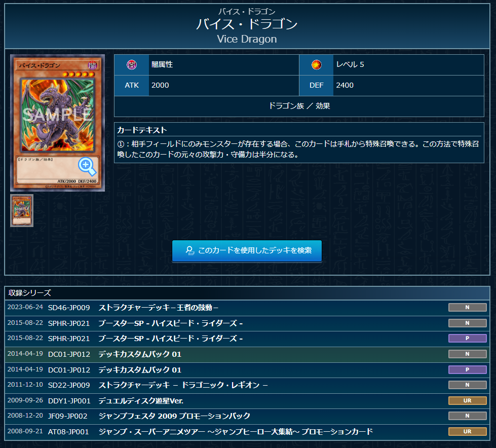Image resolution: width=496 pixels, height=448 pixels.
Task: Click UR rarity badge on DDY1-JP001 row
Action: click(467, 400)
